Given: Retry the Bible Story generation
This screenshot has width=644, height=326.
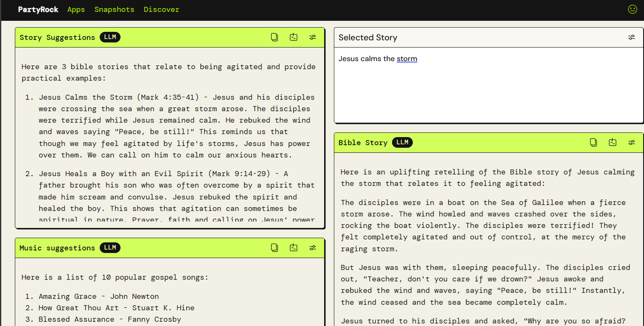Looking at the screenshot, I should [x=612, y=142].
